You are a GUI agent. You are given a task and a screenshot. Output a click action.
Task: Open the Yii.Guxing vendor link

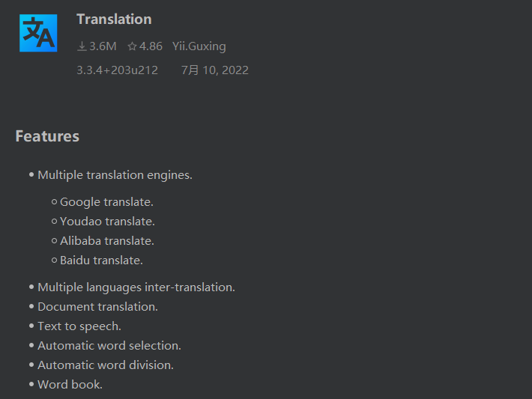[199, 46]
